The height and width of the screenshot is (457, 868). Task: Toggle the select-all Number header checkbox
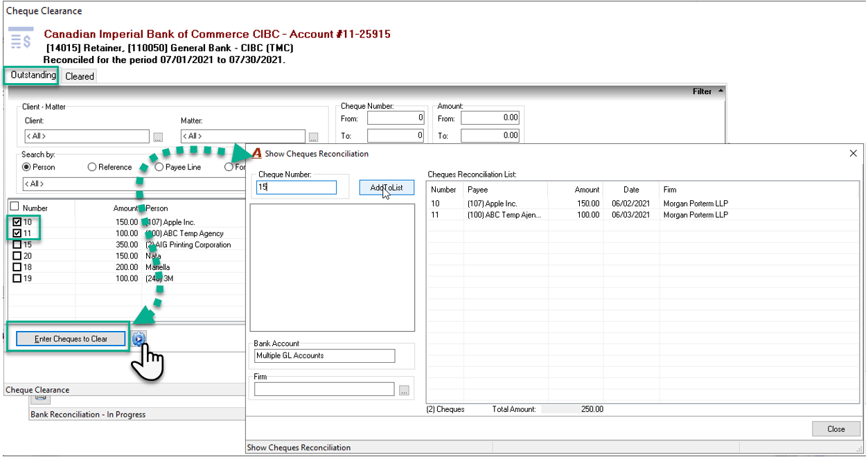click(x=15, y=207)
